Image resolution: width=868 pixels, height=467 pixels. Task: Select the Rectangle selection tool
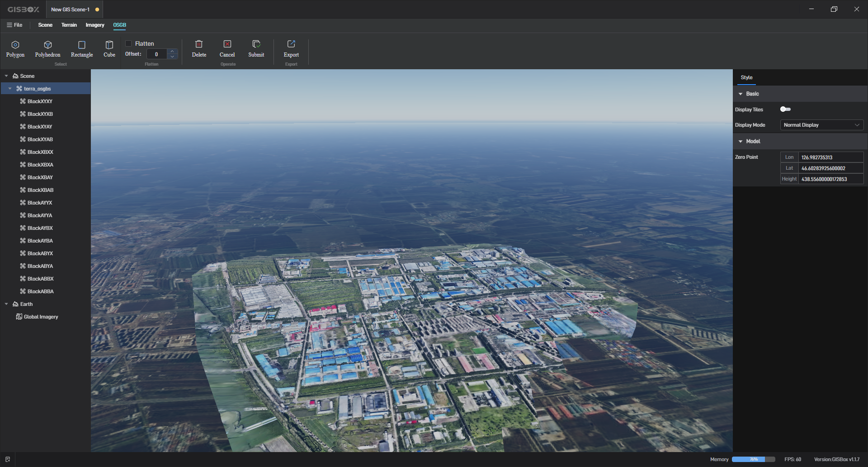click(x=82, y=49)
